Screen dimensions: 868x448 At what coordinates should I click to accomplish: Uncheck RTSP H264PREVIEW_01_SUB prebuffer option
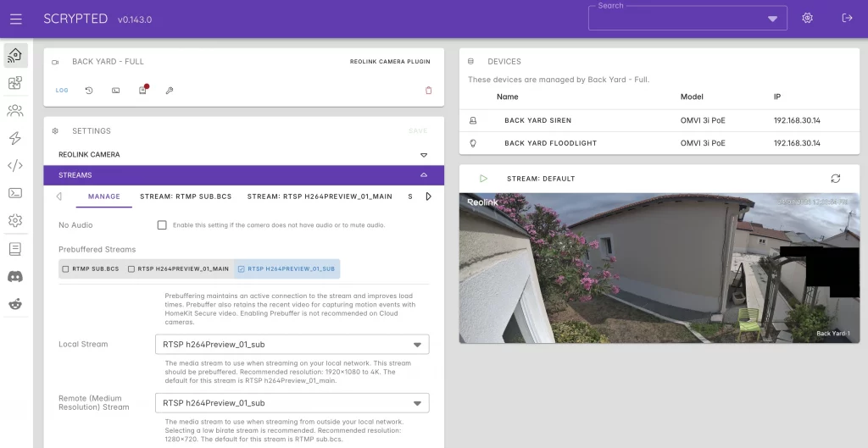287,268
